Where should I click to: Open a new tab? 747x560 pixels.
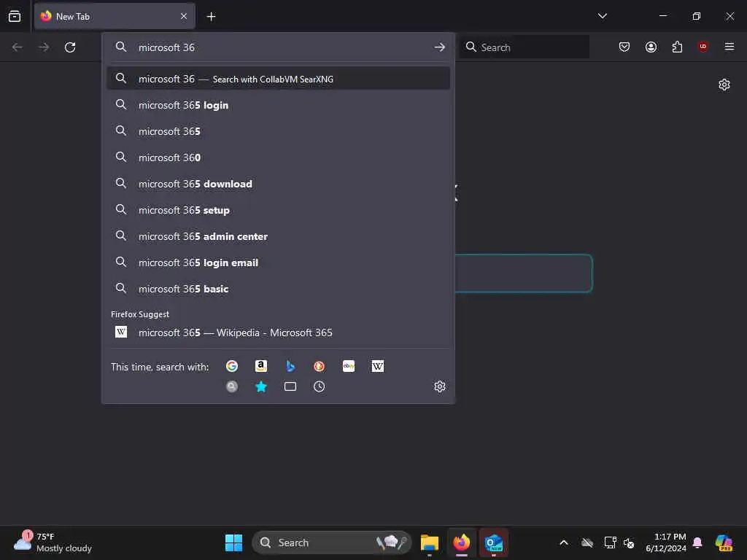point(211,17)
